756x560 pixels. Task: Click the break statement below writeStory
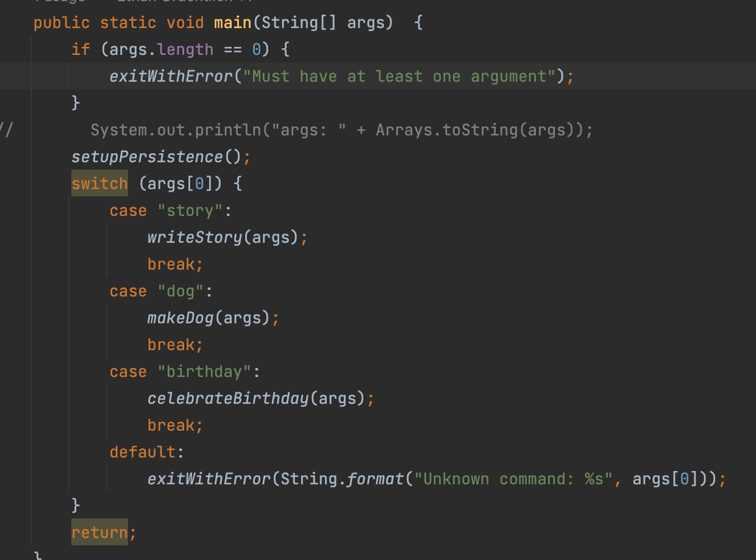coord(171,264)
